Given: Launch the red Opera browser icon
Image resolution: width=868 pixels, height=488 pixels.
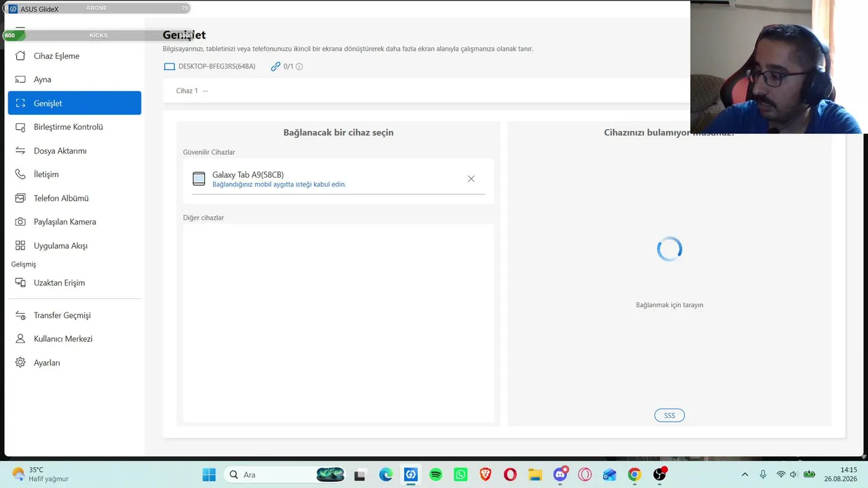Looking at the screenshot, I should tap(510, 474).
